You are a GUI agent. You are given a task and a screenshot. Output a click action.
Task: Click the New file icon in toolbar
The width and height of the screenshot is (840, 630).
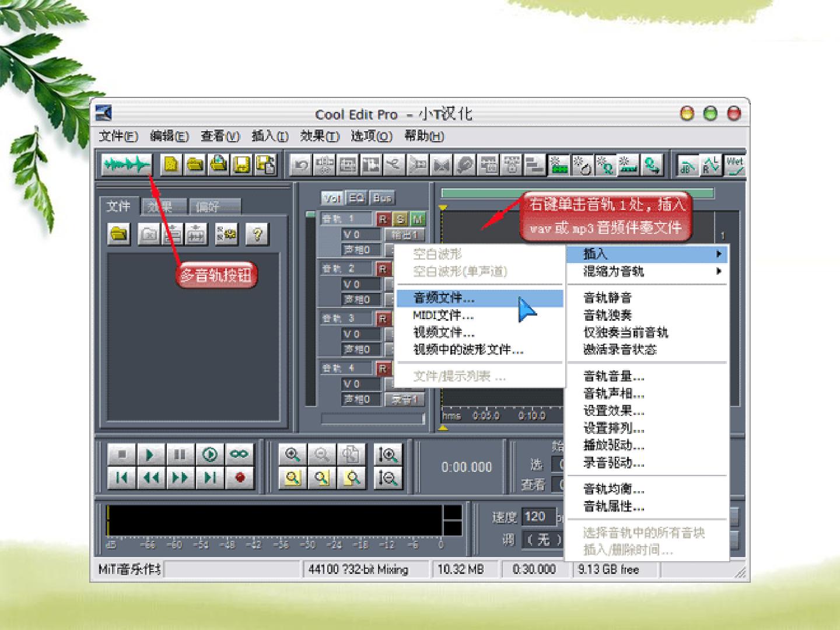tap(170, 165)
